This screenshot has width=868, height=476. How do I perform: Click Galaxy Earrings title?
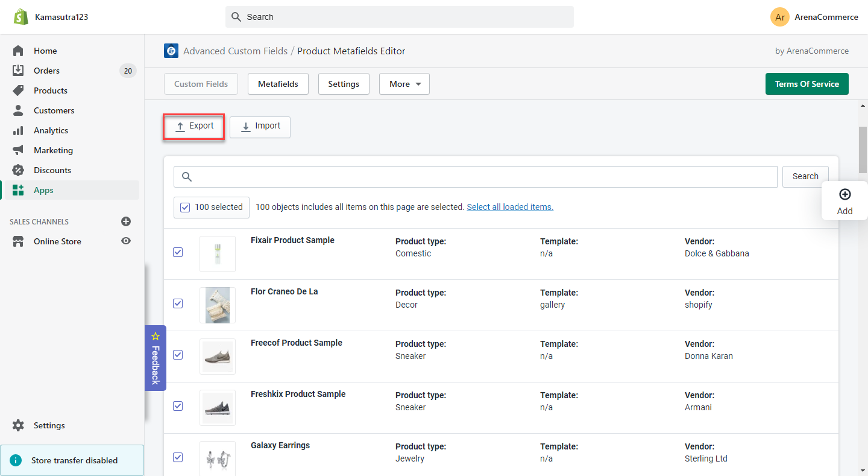click(x=280, y=445)
